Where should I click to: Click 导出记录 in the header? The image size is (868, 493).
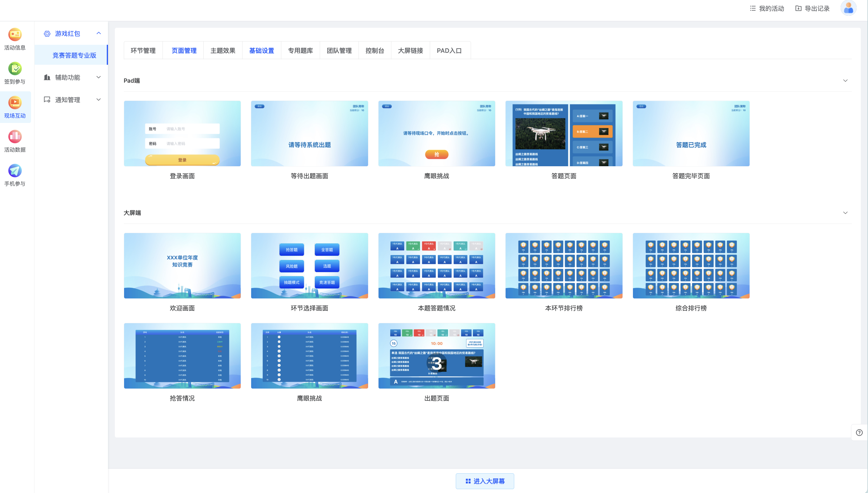[x=812, y=8]
